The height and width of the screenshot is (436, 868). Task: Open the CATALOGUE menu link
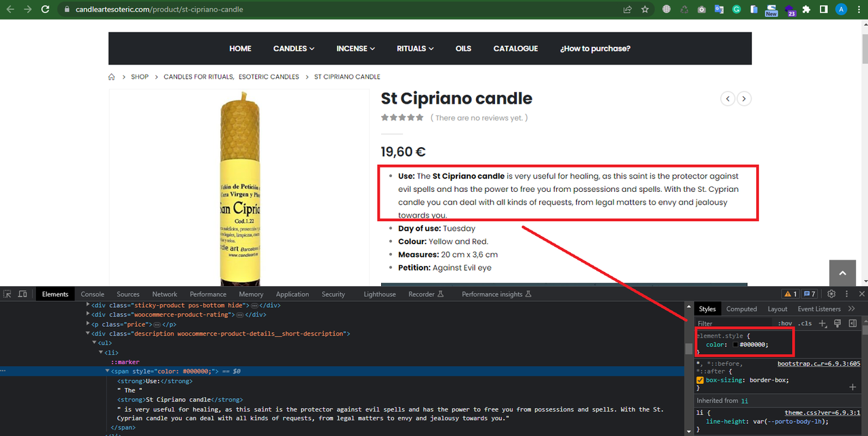tap(515, 48)
